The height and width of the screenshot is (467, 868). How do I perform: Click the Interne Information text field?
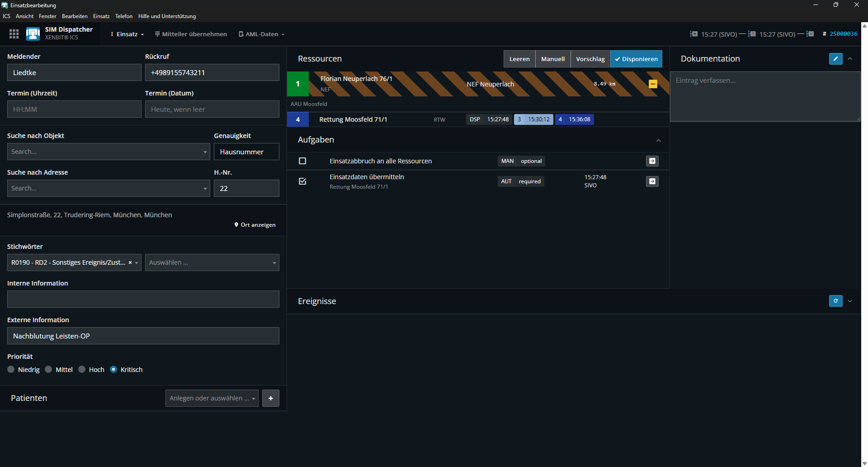(x=143, y=299)
